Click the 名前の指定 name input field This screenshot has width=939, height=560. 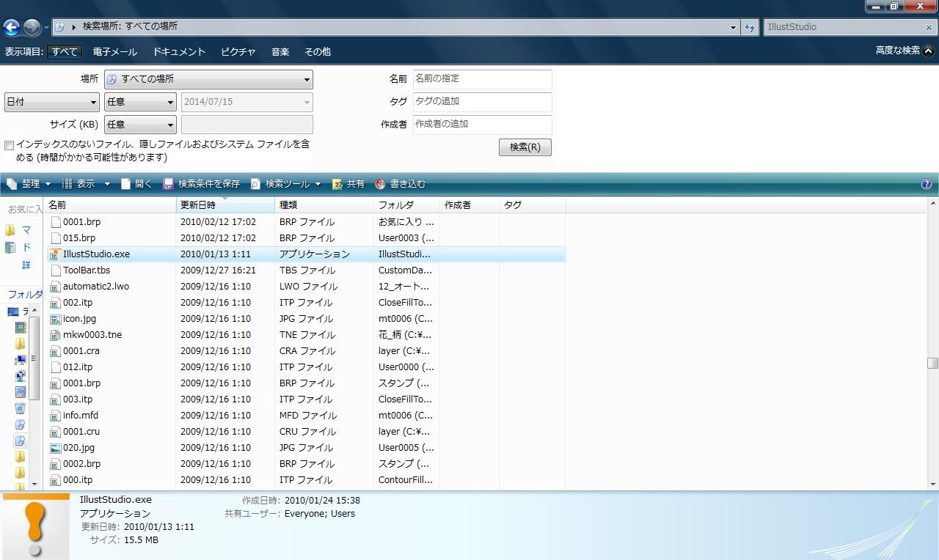click(482, 78)
